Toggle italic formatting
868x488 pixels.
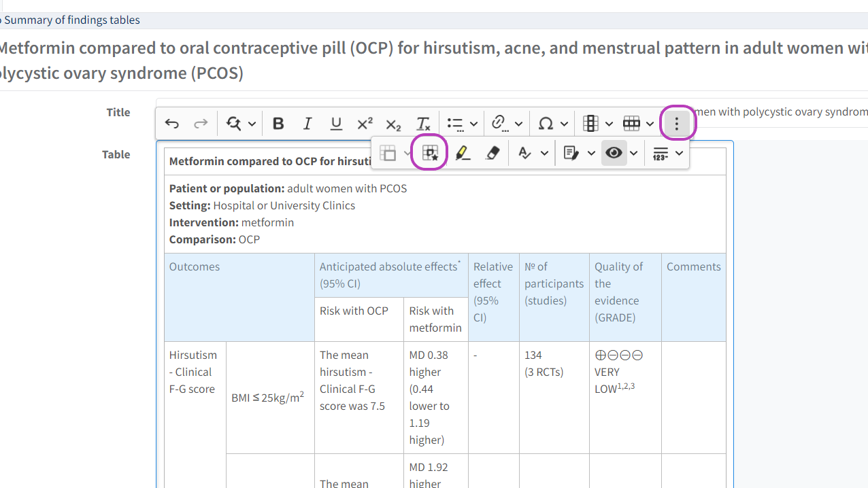coord(307,124)
